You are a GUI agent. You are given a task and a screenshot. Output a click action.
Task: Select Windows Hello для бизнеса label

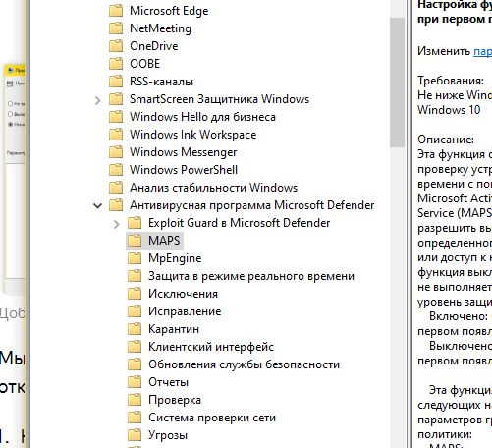[202, 117]
